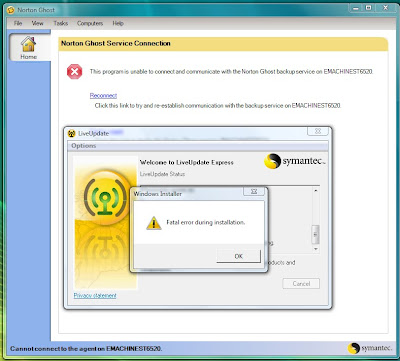Click the 're-establish communication' description text
The width and height of the screenshot is (400, 361).
click(x=218, y=106)
